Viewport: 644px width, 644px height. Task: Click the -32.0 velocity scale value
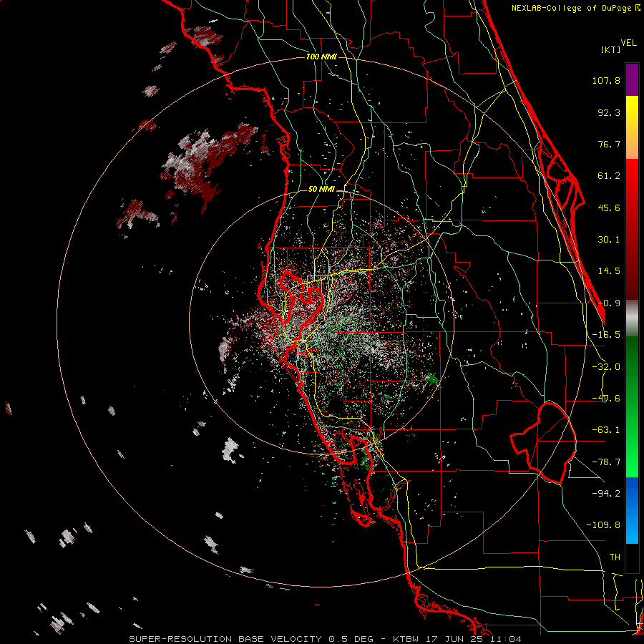pos(606,367)
